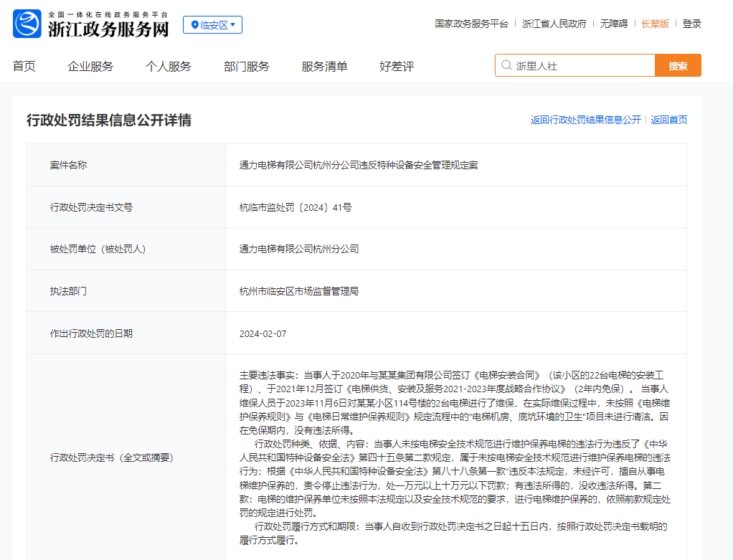This screenshot has height=560, width=733.
Task: Click the 行政处罚决定书文号 row label
Action: (91, 207)
